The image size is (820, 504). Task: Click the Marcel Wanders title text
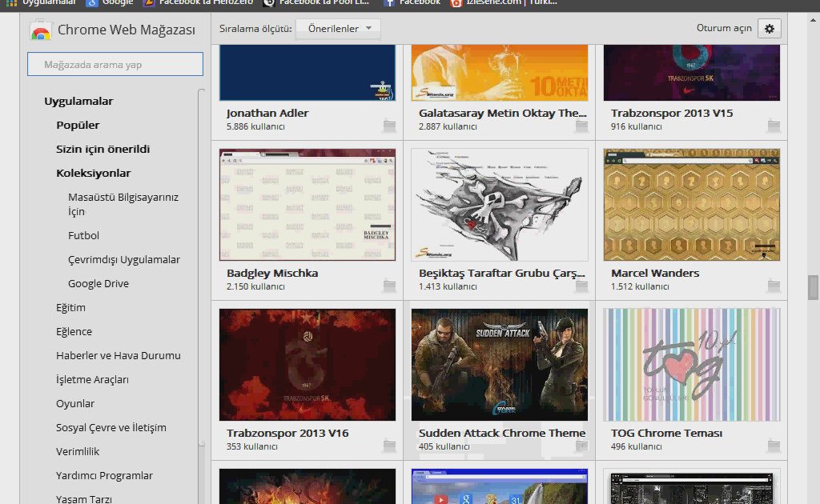coord(655,273)
